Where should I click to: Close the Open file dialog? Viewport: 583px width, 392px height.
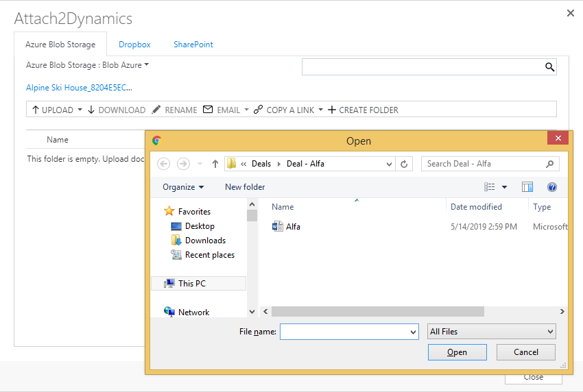558,138
